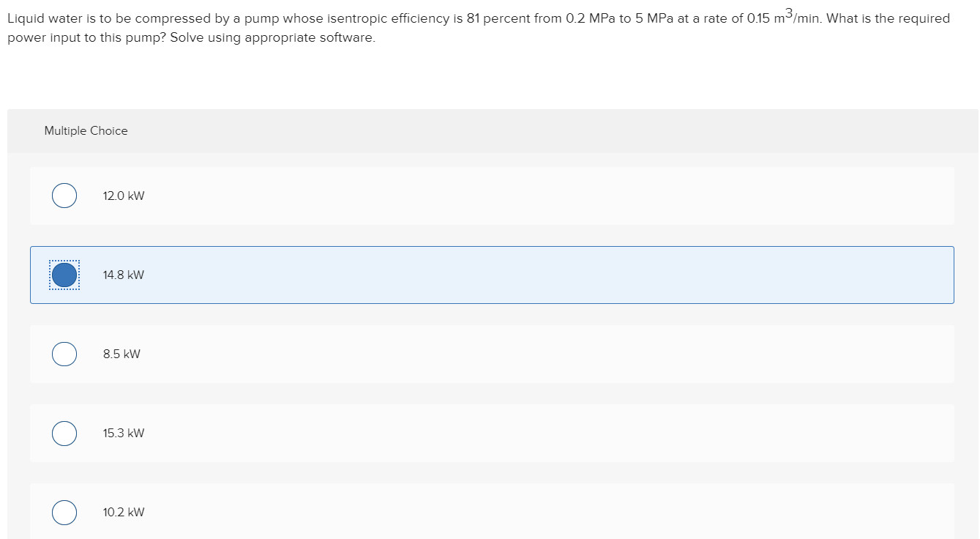
Task: Click the "8.5 kW" answer label text
Action: coord(121,354)
